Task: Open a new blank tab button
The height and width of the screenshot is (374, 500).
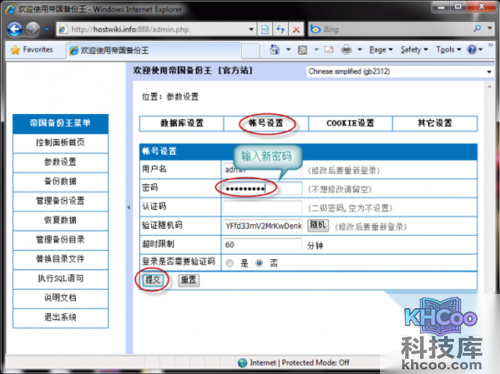Action: coord(250,51)
